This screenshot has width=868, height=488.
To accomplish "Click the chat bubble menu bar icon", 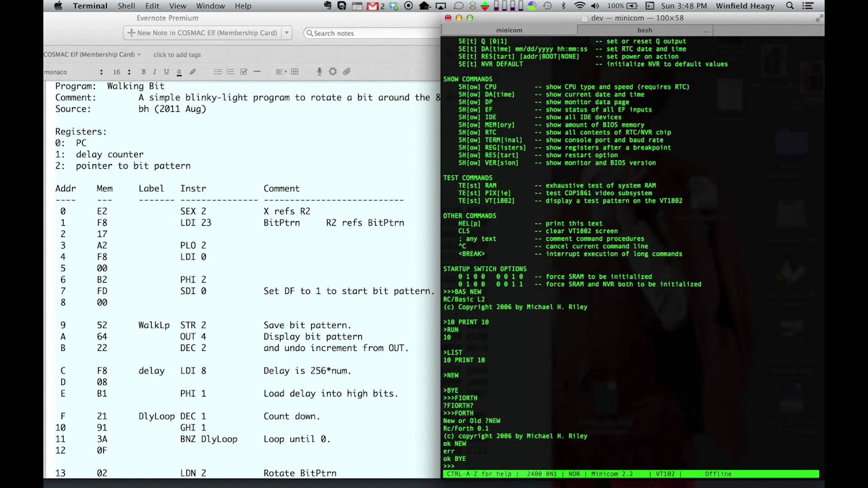I will [458, 6].
